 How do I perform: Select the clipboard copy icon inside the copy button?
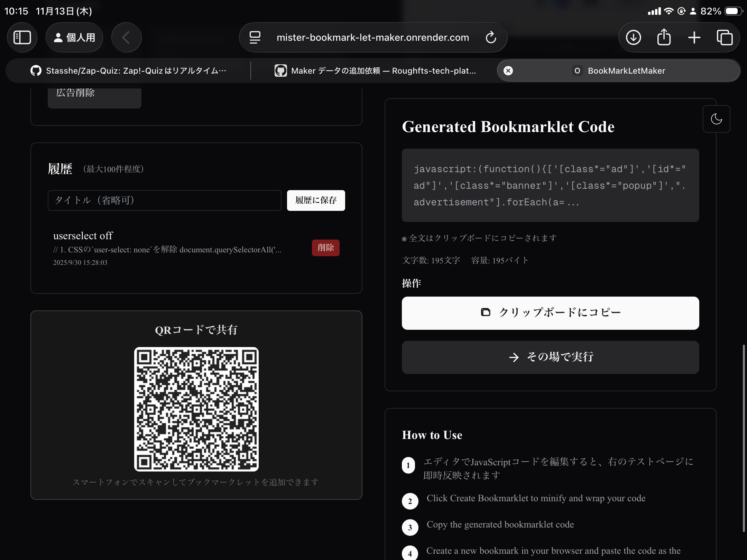485,312
